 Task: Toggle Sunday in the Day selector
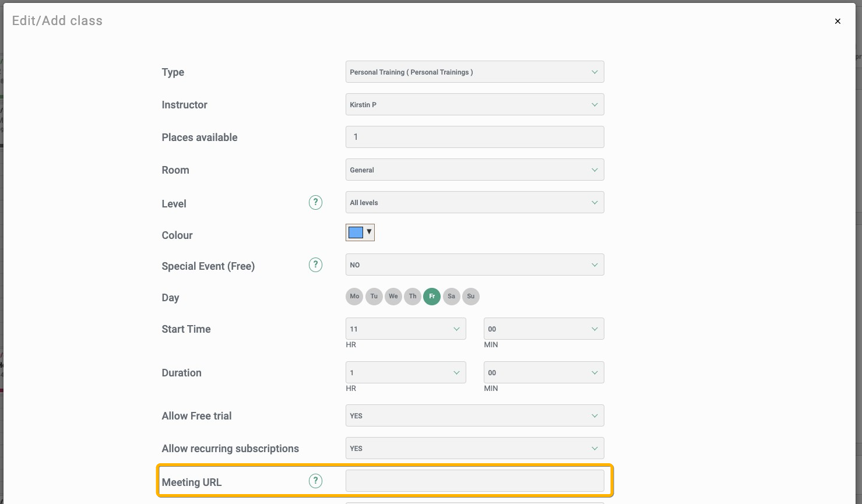[x=471, y=297]
